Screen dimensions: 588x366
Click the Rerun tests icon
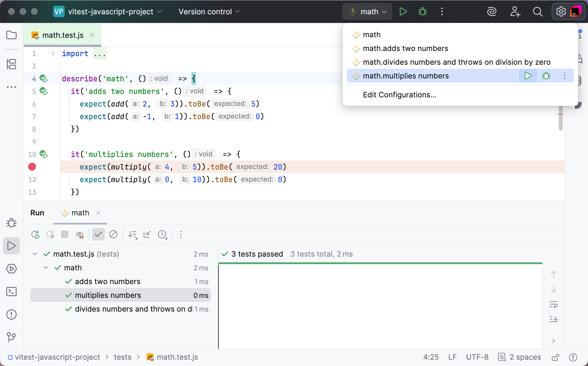(35, 235)
